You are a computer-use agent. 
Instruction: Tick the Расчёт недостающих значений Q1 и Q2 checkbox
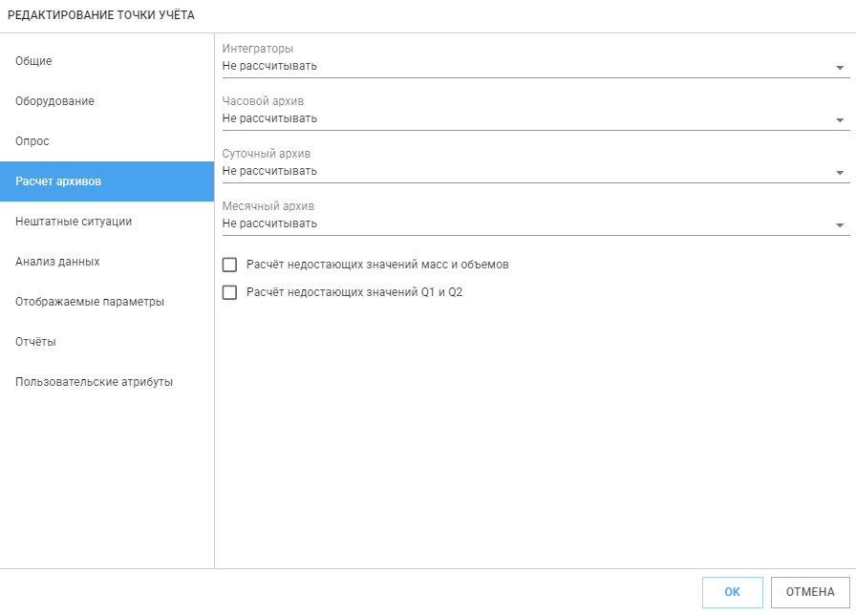click(230, 292)
